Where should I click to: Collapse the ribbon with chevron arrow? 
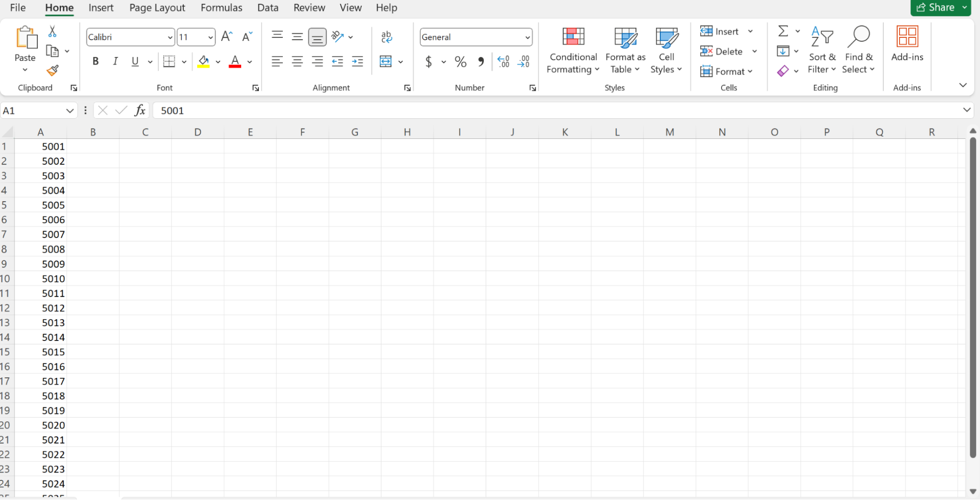point(963,85)
